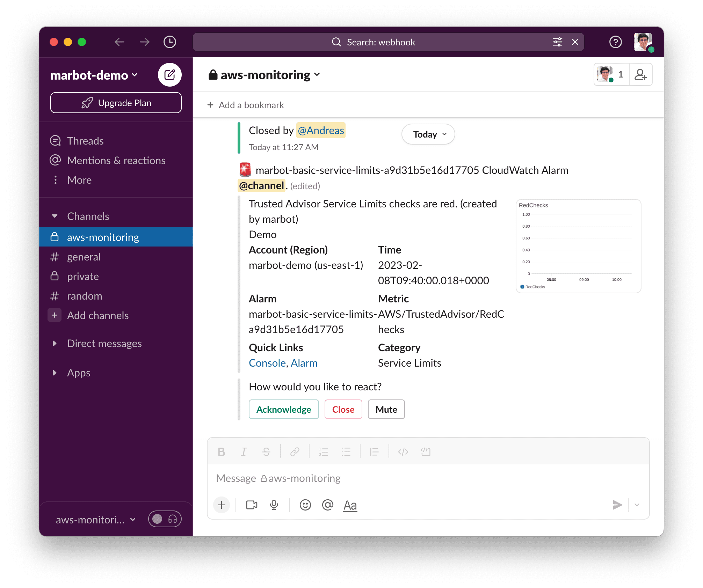Open the Alarm quick link
Image resolution: width=703 pixels, height=588 pixels.
[x=304, y=363]
